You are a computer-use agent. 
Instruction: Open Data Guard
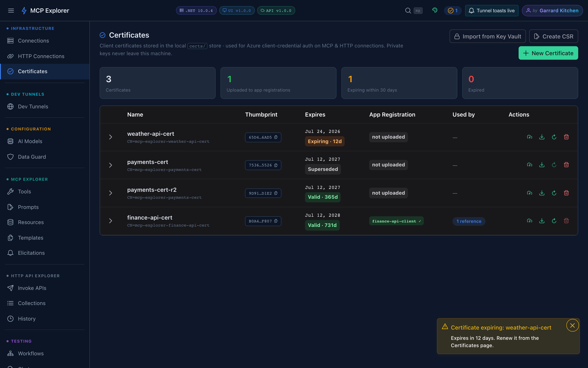click(x=45, y=157)
